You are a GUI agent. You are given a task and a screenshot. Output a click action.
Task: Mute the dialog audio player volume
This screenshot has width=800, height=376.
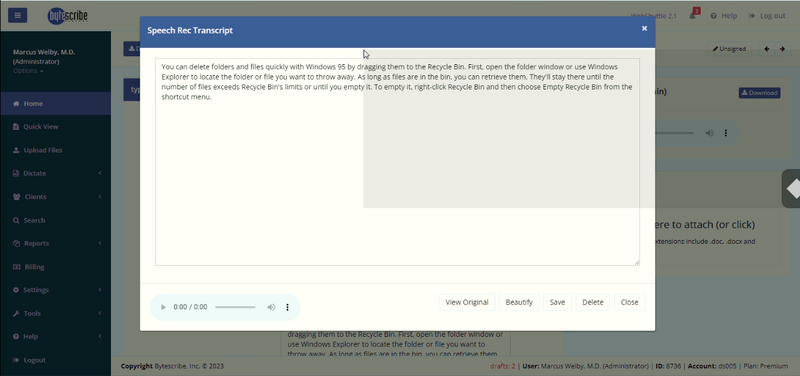tap(271, 307)
